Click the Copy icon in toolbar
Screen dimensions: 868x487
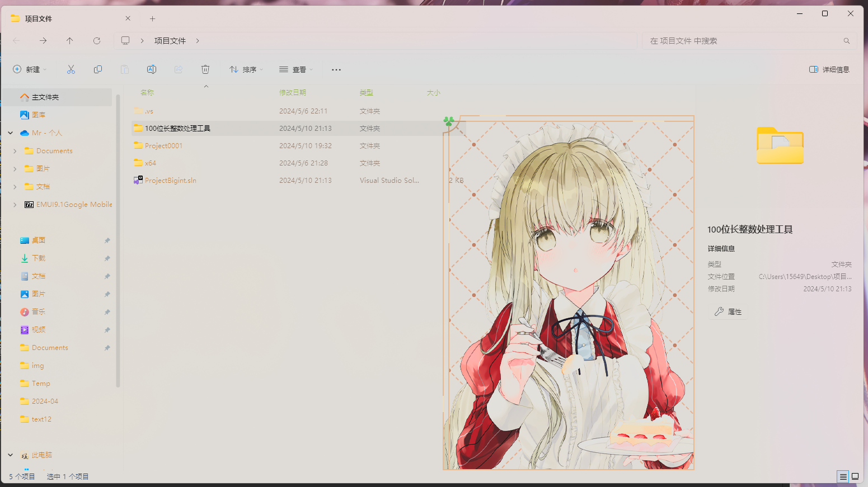click(x=98, y=69)
